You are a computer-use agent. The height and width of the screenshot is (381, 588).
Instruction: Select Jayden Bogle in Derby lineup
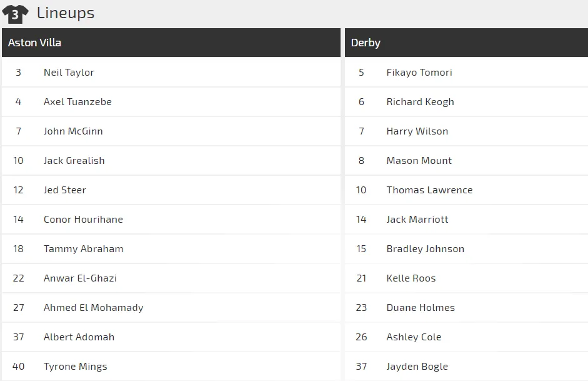click(417, 367)
